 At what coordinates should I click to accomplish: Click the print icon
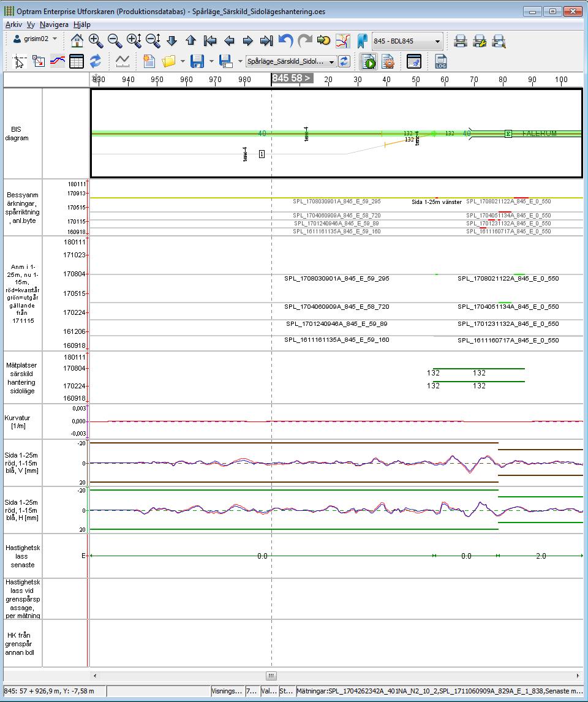coord(461,41)
